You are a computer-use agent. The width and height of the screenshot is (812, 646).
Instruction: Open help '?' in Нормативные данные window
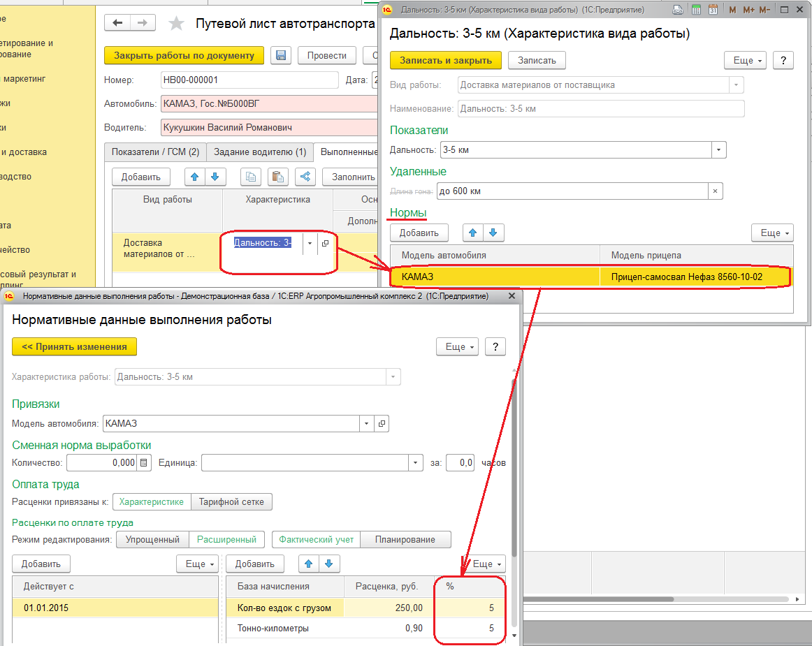[495, 347]
